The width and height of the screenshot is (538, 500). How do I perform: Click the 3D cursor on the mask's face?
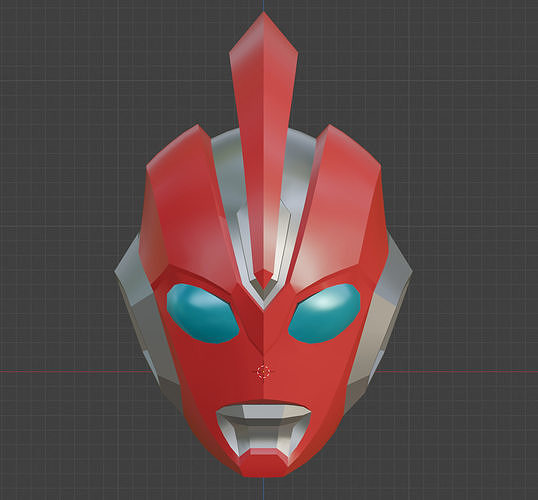tap(264, 371)
